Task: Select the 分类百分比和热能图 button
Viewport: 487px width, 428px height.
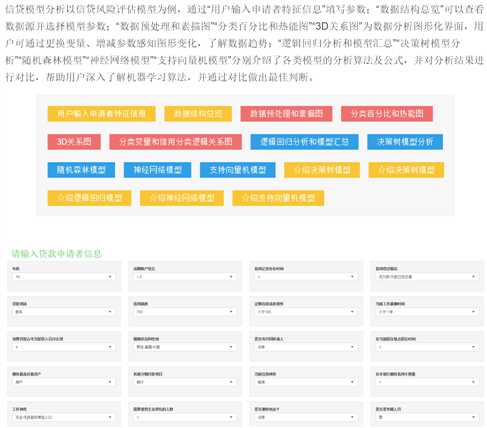Action: pyautogui.click(x=387, y=114)
